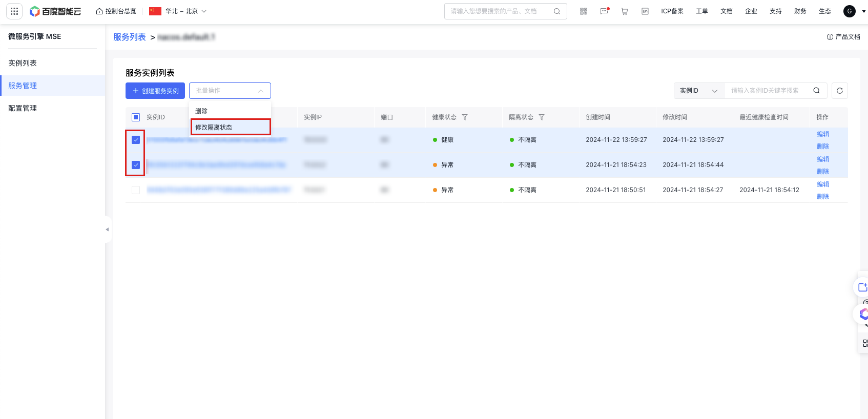Open the message notifications icon

pos(605,11)
